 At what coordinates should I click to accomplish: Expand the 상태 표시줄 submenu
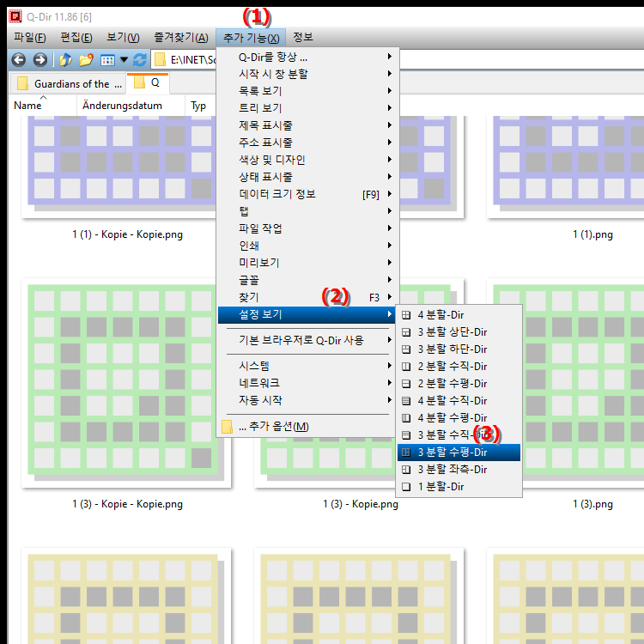click(x=307, y=177)
